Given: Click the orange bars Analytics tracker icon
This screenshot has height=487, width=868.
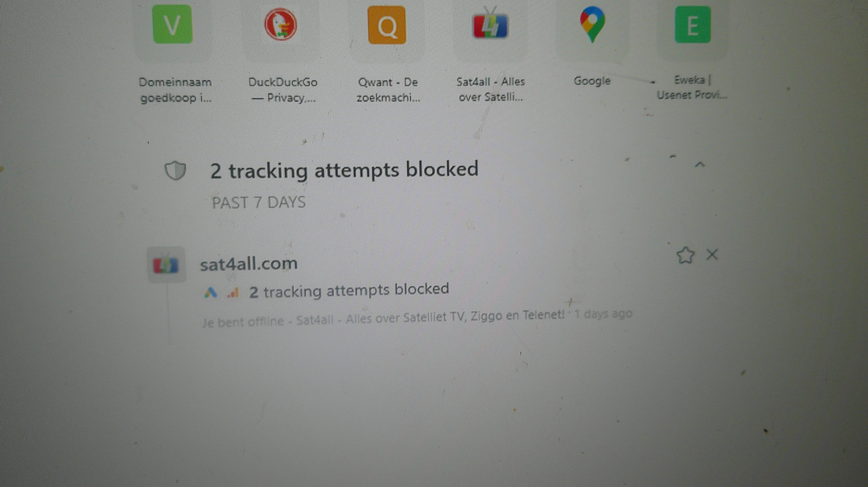Looking at the screenshot, I should tap(233, 292).
